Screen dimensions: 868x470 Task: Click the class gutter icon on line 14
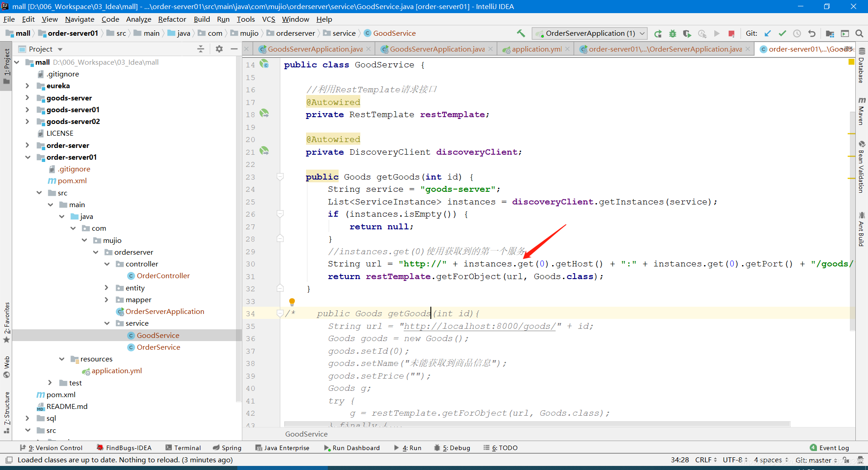coord(264,64)
